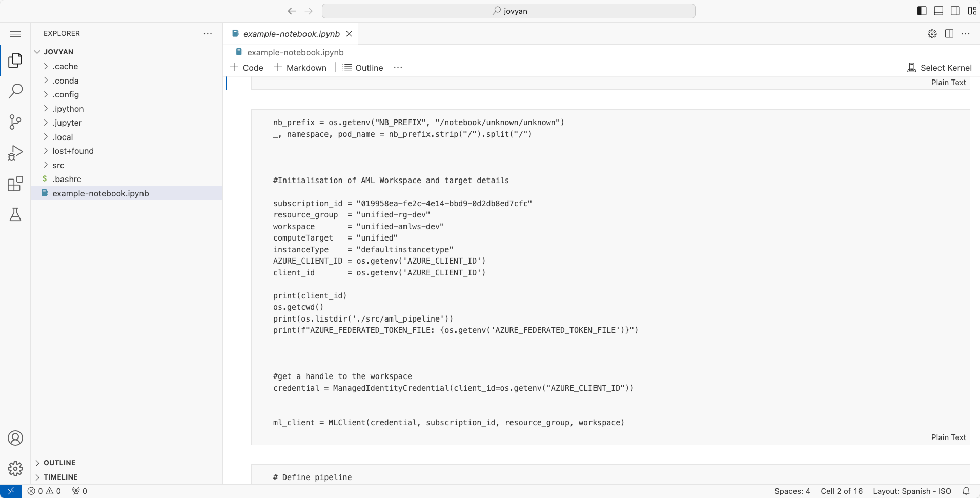980x498 pixels.
Task: Open the hamburger application menu
Action: pyautogui.click(x=15, y=34)
